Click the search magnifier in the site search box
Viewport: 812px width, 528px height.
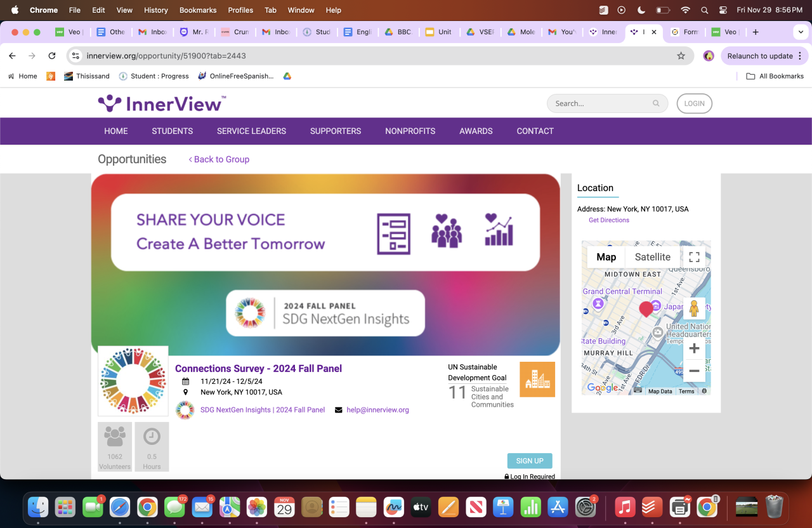pos(656,103)
